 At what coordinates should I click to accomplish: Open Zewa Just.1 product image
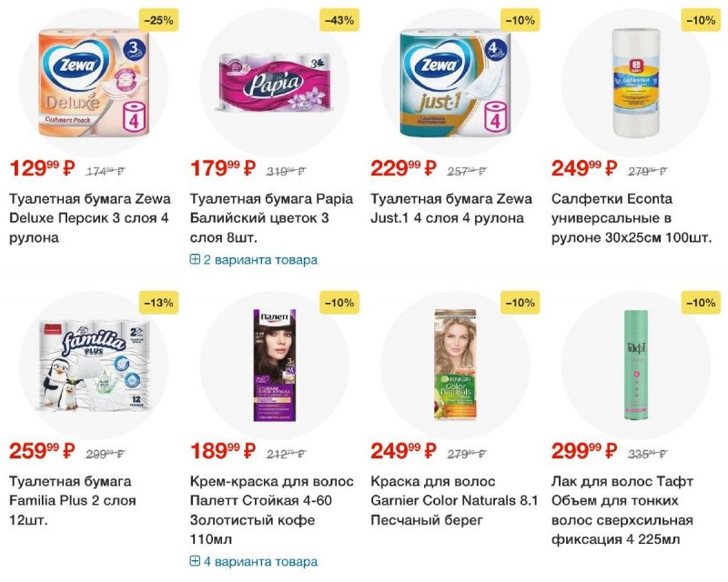click(456, 83)
